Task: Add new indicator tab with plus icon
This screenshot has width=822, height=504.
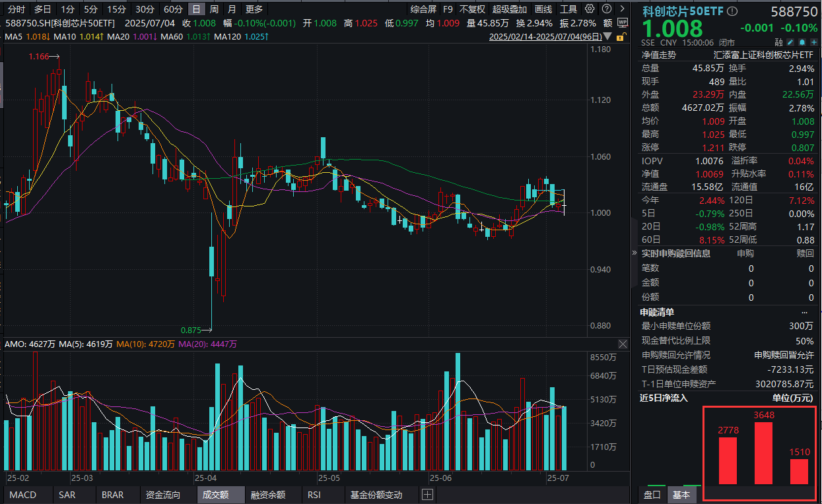Action: [x=427, y=495]
